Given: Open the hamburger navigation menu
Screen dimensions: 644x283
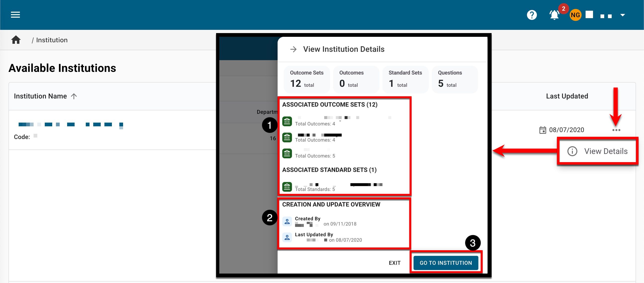Looking at the screenshot, I should pyautogui.click(x=15, y=15).
